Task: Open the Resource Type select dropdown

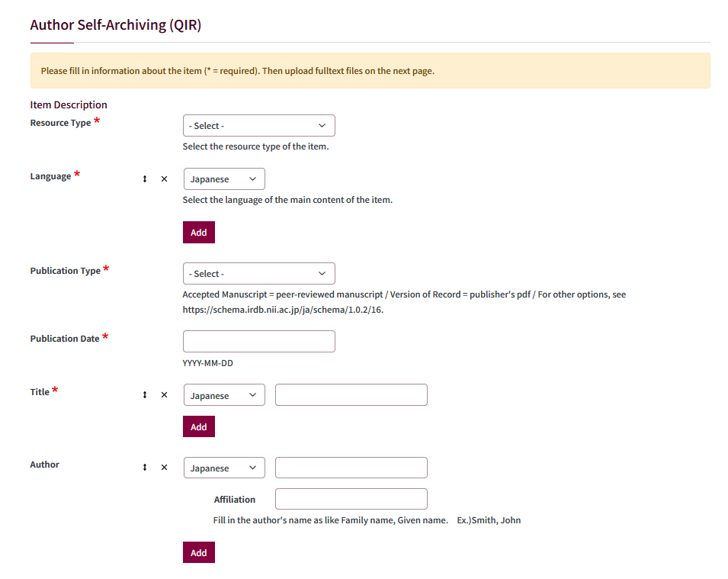Action: (258, 125)
